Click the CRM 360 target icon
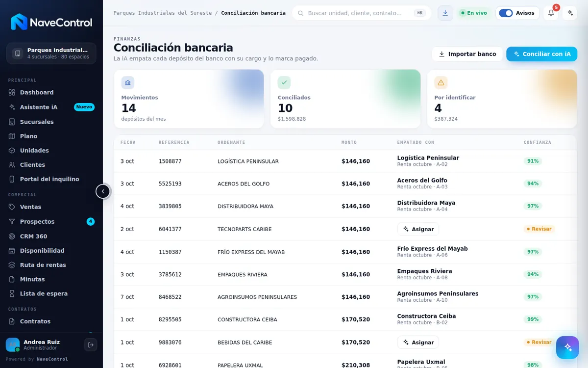This screenshot has height=368, width=588. [x=12, y=236]
